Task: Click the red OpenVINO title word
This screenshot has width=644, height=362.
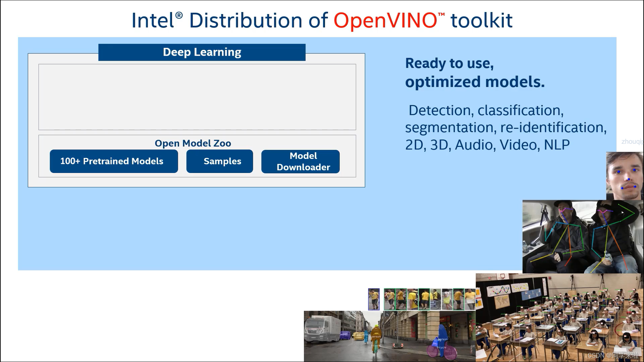Action: (x=385, y=21)
